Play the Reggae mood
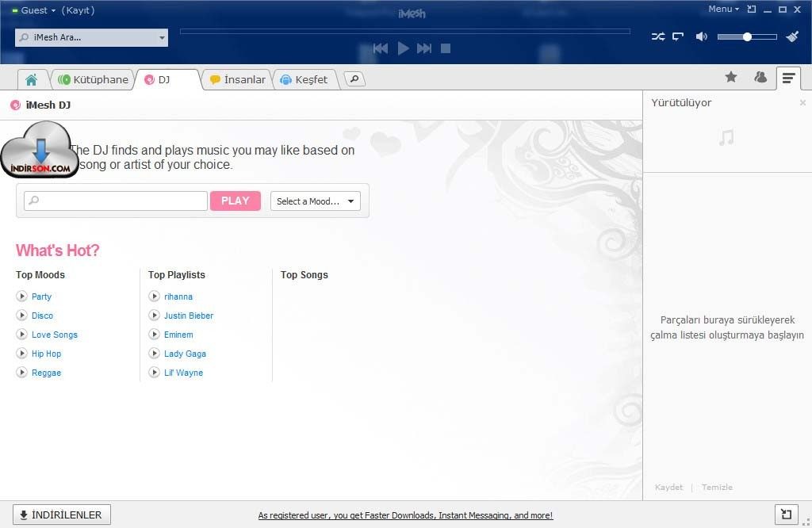Image resolution: width=812 pixels, height=528 pixels. tap(21, 372)
